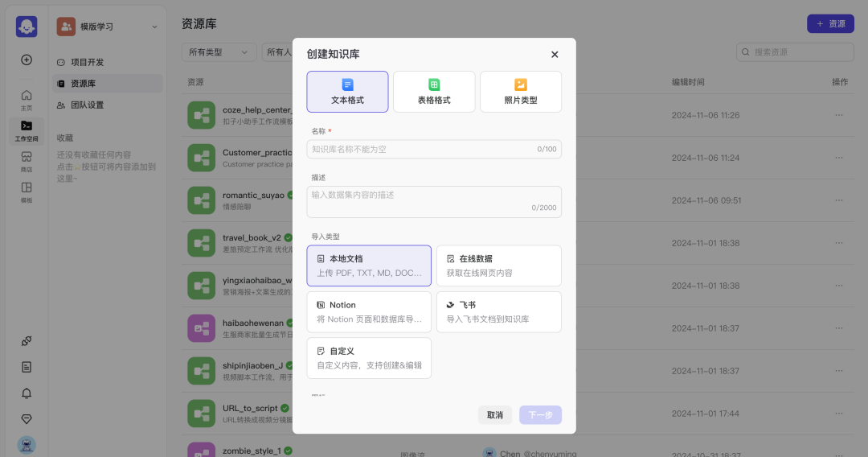This screenshot has width=868, height=457.
Task: Open the 主页 home icon
Action: tap(27, 100)
